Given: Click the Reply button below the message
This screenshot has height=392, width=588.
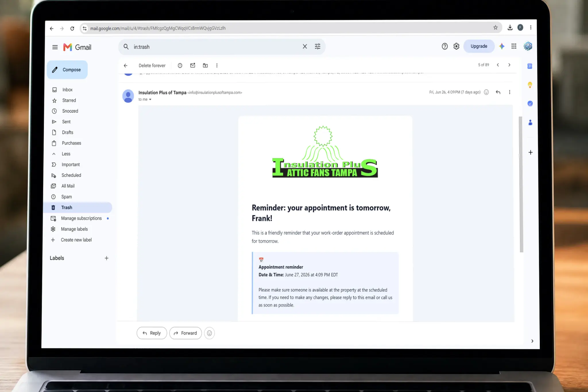Looking at the screenshot, I should 152,333.
